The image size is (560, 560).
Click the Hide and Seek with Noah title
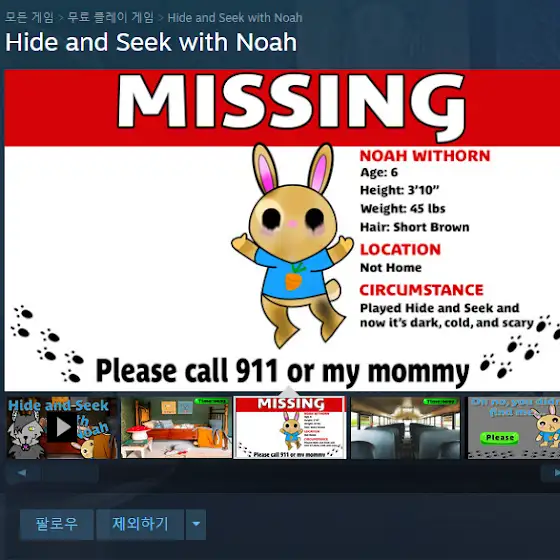point(151,42)
